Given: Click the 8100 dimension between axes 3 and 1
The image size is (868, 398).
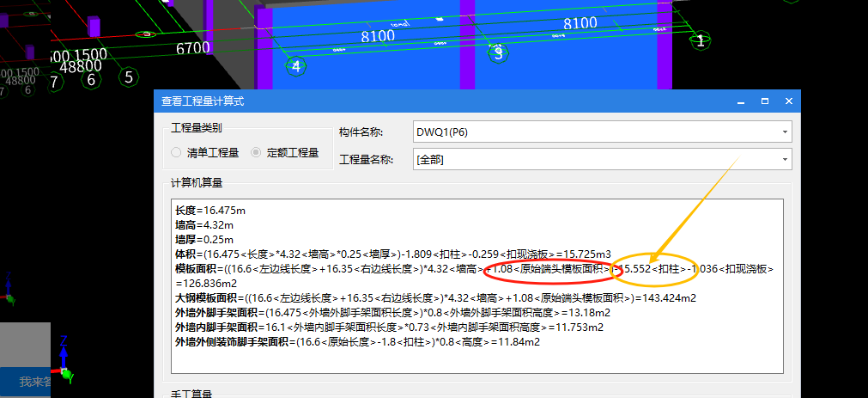Looking at the screenshot, I should (580, 23).
